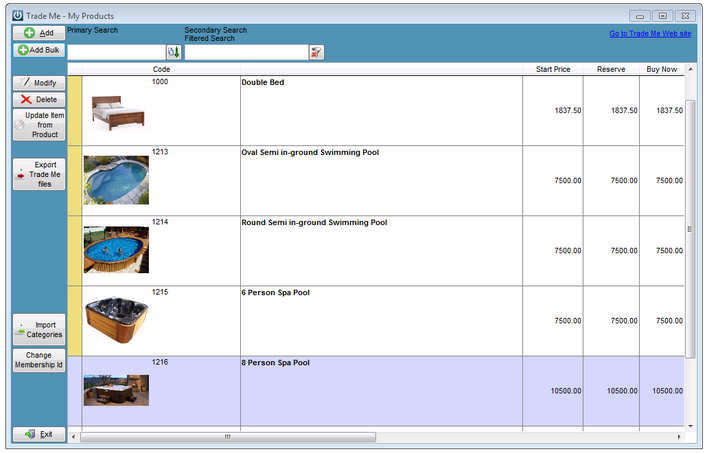Focus the Primary Search field
Viewport: 707px width, 454px height.
click(116, 52)
